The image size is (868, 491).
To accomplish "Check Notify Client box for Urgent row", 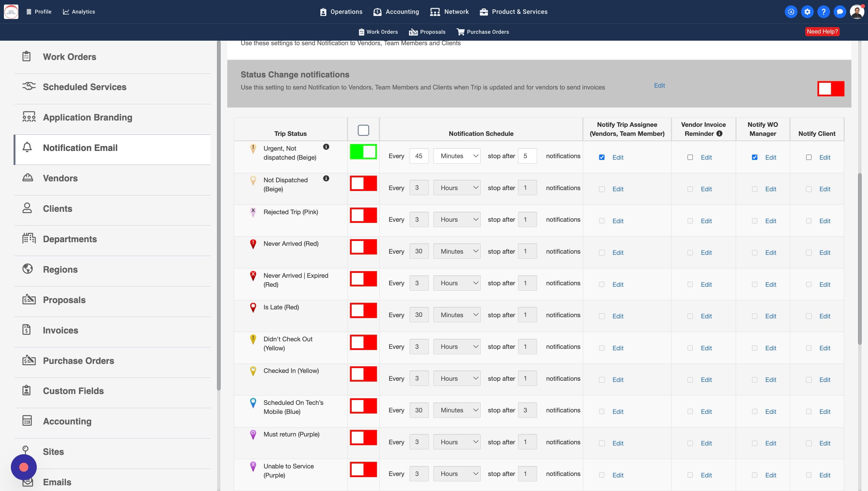I will pos(809,157).
